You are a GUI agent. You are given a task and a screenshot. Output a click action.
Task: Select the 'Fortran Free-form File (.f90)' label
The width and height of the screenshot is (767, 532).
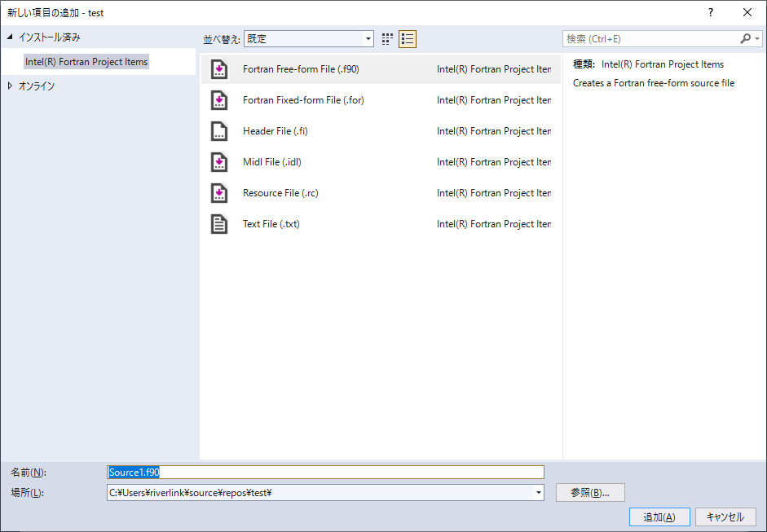click(301, 69)
